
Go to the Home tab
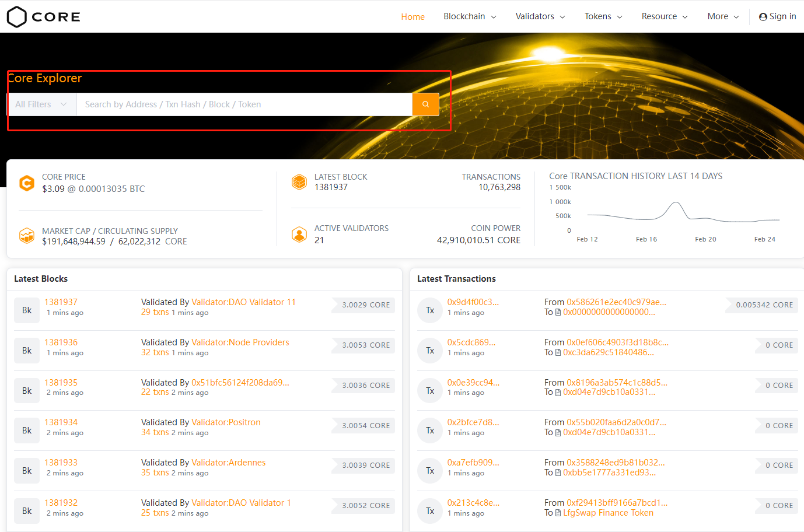[413, 17]
